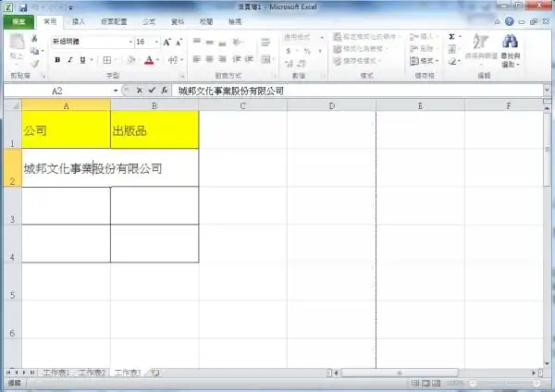
Task: Switch to the Insert (插入) ribbon tab
Action: point(79,22)
